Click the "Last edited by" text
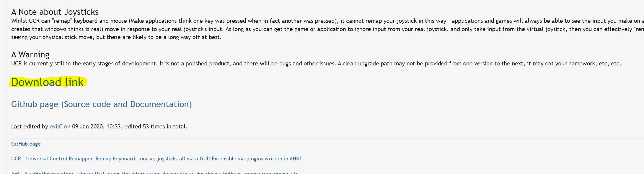This screenshot has width=644, height=174. 30,126
